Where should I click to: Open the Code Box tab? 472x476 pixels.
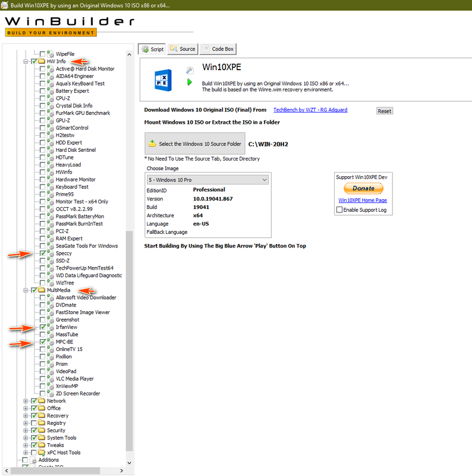218,49
